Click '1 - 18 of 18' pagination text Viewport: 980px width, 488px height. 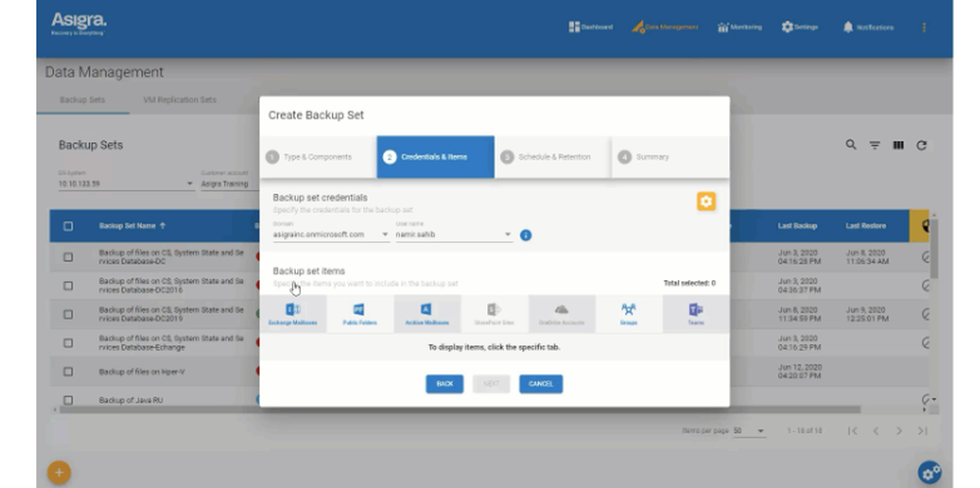[805, 430]
